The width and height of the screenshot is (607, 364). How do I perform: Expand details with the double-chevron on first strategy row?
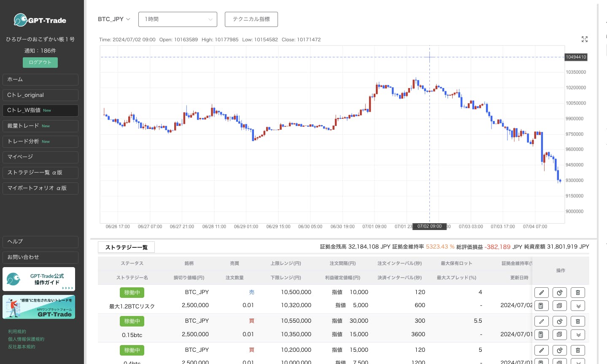point(577,305)
